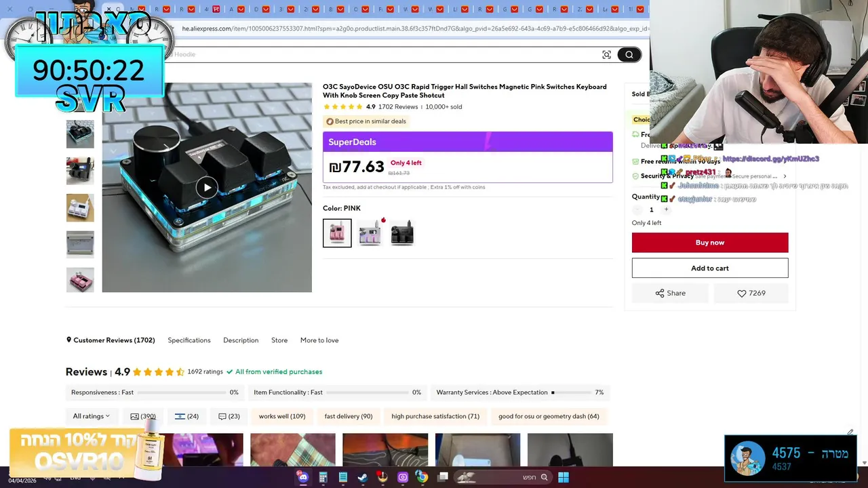Click the Security & Privacy shield icon
This screenshot has width=868, height=488.
pos(635,176)
